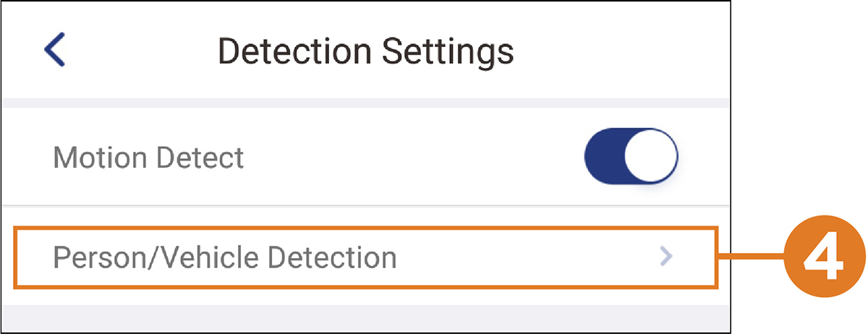Click inside the orange highlighted Person/Vehicle row
This screenshot has width=868, height=334.
[x=365, y=257]
